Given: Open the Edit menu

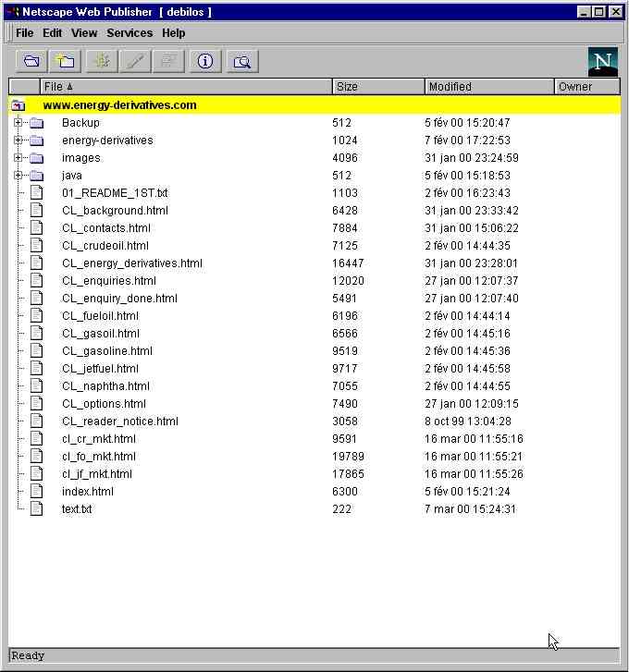Looking at the screenshot, I should pyautogui.click(x=53, y=33).
